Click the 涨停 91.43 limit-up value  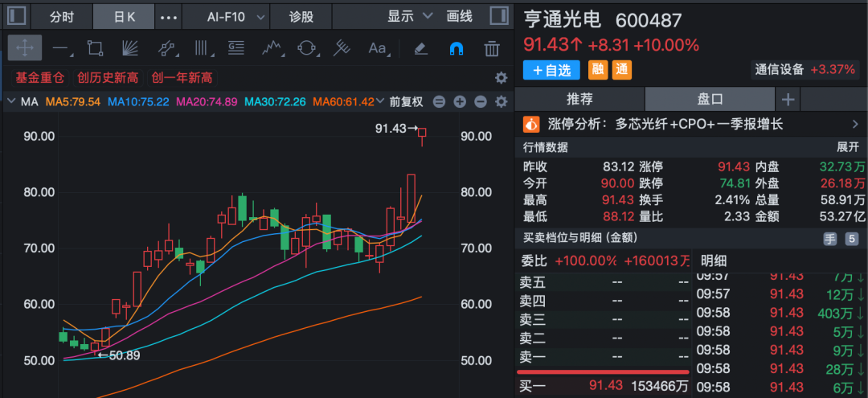tap(734, 166)
